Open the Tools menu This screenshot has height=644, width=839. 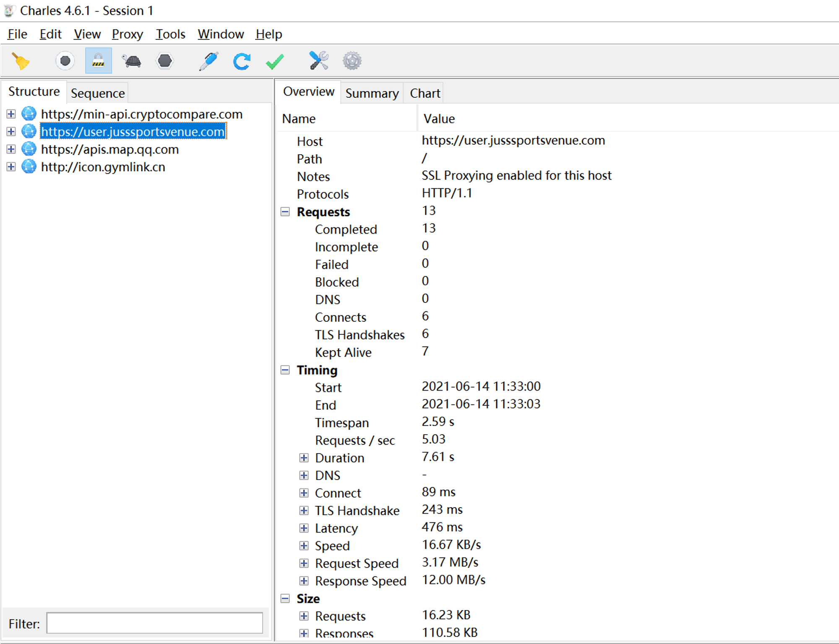[170, 34]
